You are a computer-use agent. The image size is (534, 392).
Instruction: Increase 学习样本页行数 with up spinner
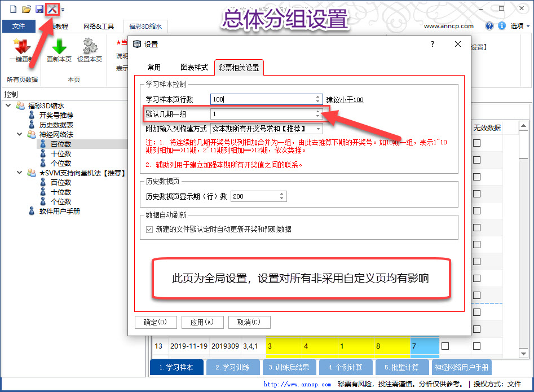(x=317, y=96)
